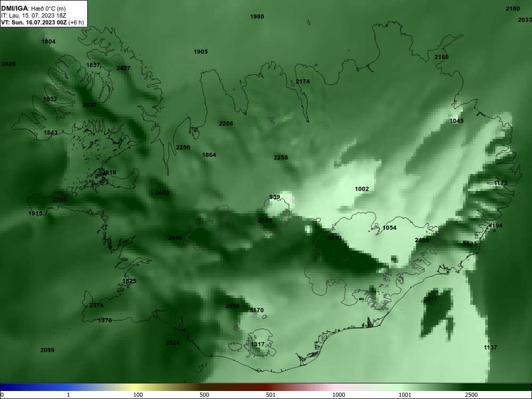This screenshot has height=399, width=532.
Task: Click the legend tick label 100
Action: pos(138,395)
